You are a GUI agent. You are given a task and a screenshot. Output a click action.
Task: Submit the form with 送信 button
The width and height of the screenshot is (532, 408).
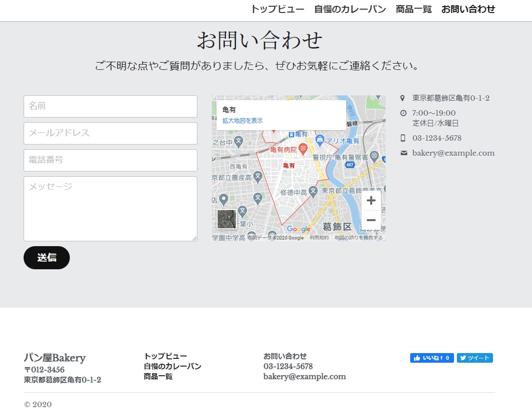(47, 258)
